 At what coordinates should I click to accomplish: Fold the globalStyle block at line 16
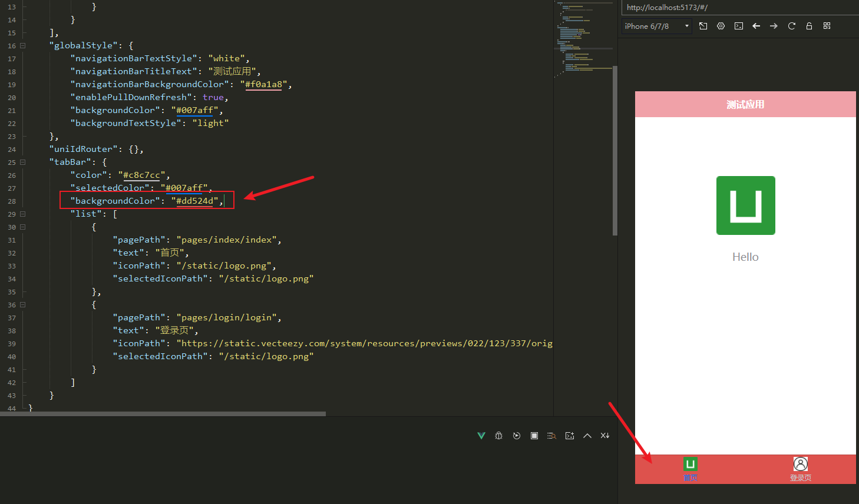[23, 45]
